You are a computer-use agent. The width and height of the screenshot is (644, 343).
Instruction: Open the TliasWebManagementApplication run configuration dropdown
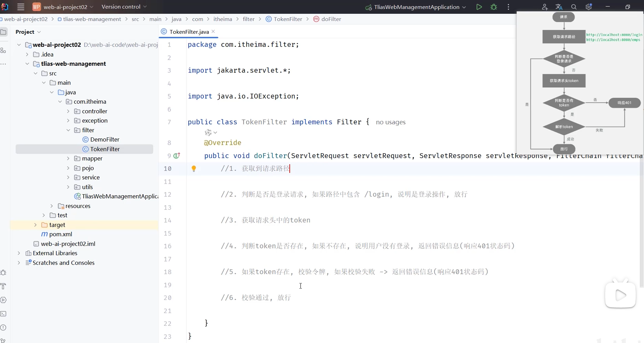415,7
